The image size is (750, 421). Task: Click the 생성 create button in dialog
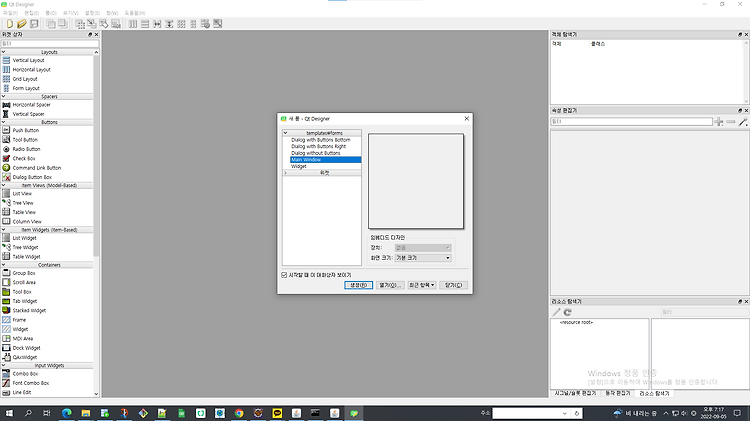tap(358, 285)
